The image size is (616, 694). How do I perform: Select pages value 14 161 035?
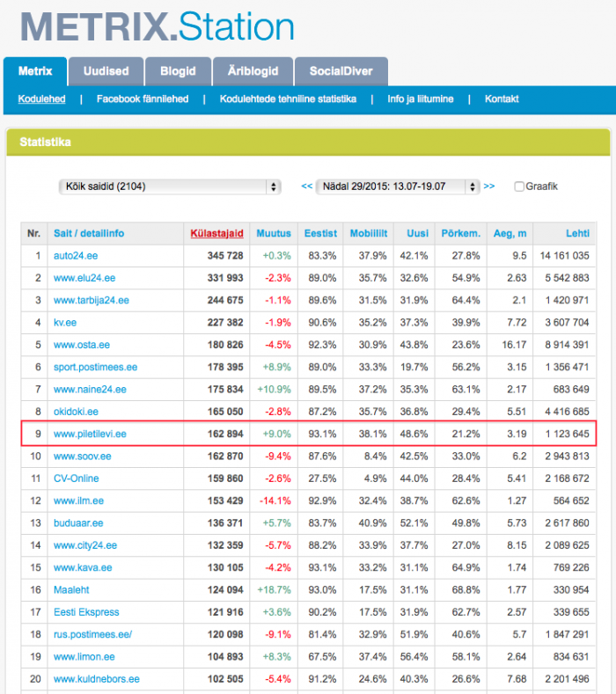pyautogui.click(x=565, y=256)
